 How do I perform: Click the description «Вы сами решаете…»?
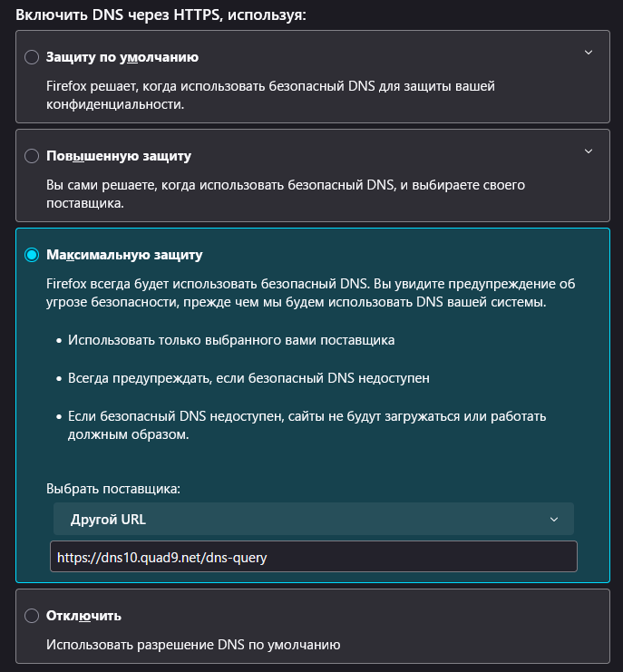point(286,194)
